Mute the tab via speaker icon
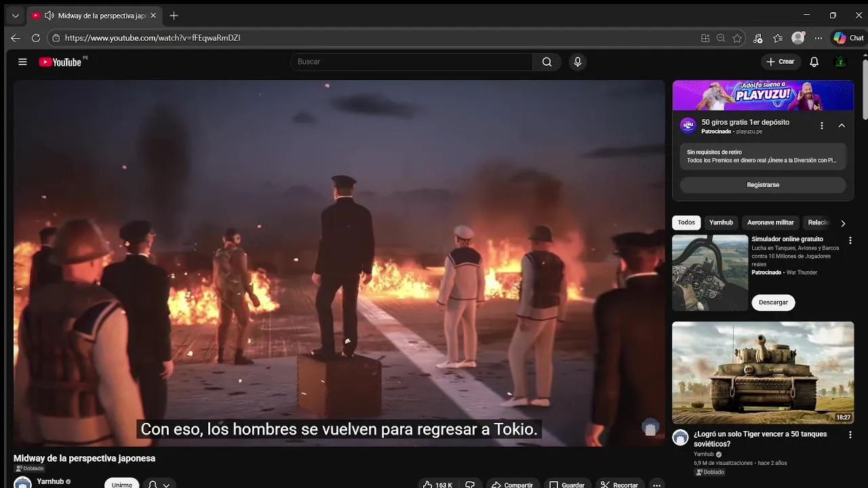The height and width of the screenshot is (488, 868). click(x=49, y=16)
